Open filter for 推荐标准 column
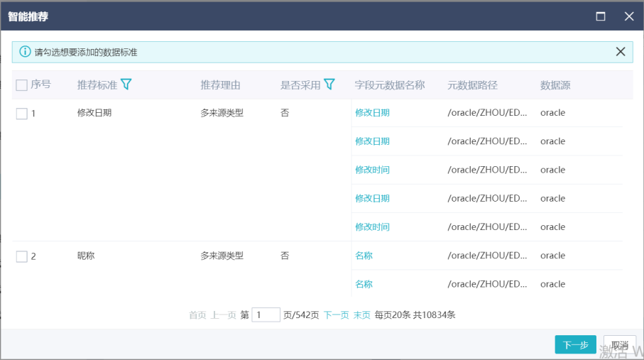The width and height of the screenshot is (644, 360). tap(126, 84)
